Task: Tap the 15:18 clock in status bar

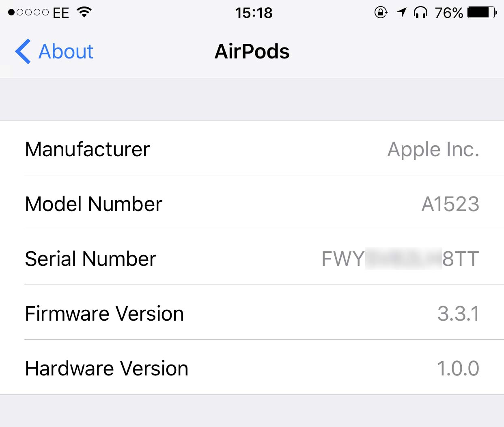Action: click(x=254, y=13)
